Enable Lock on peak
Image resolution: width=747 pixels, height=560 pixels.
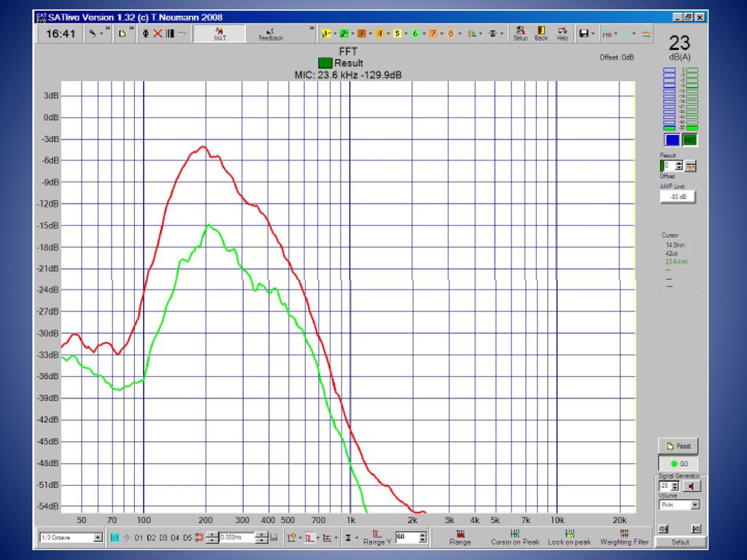(569, 537)
